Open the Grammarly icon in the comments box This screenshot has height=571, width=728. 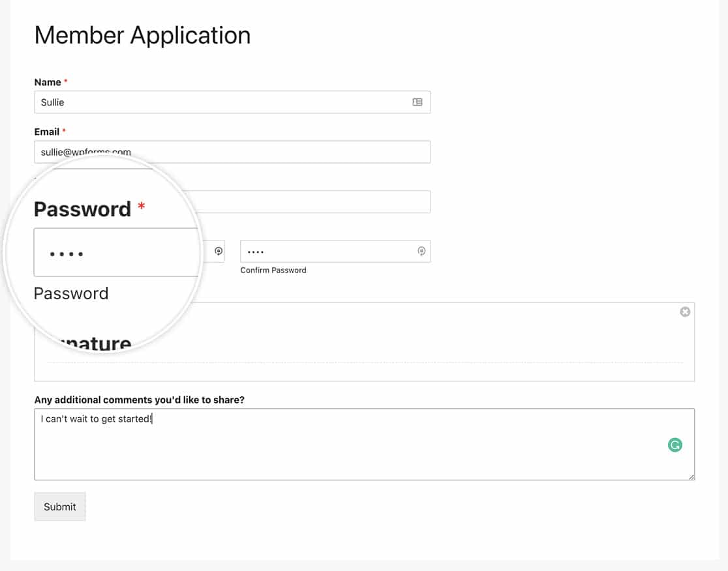point(675,445)
